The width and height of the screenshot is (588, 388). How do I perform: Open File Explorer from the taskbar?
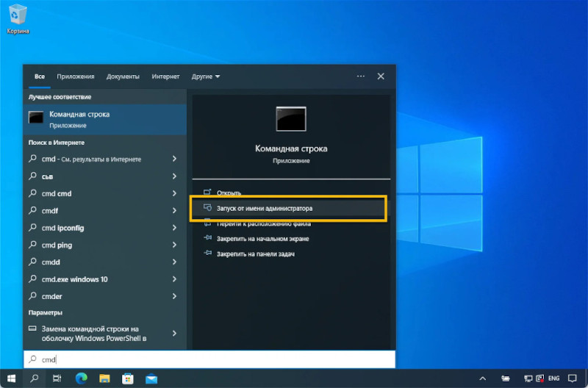(x=104, y=378)
